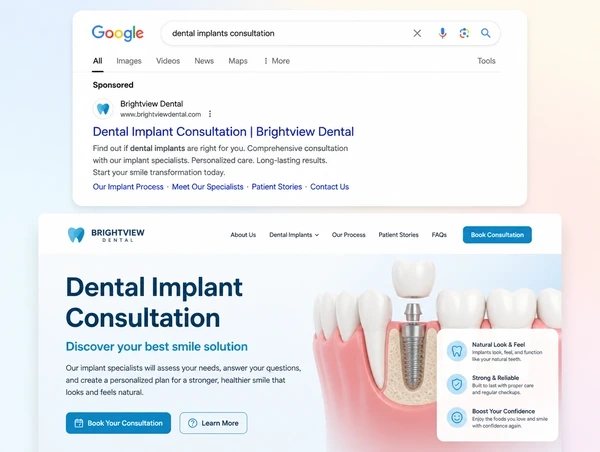This screenshot has height=452, width=600.
Task: Click the Brightview tooth logo in the site header
Action: [76, 235]
